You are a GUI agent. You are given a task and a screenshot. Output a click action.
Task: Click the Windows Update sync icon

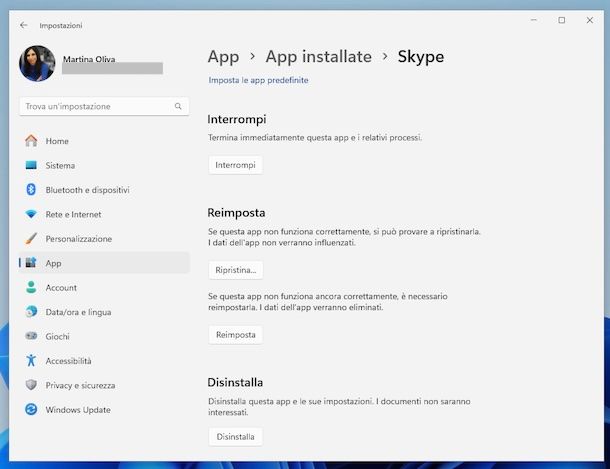(31, 410)
